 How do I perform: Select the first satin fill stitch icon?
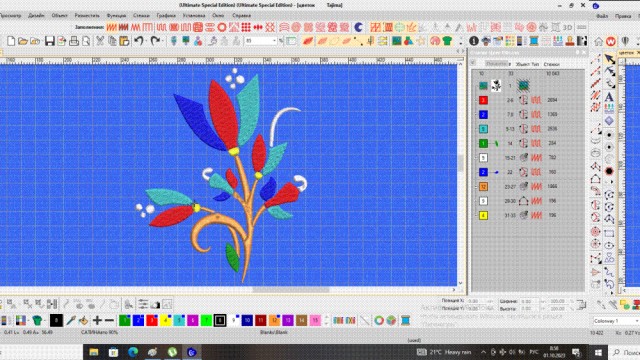point(111,27)
